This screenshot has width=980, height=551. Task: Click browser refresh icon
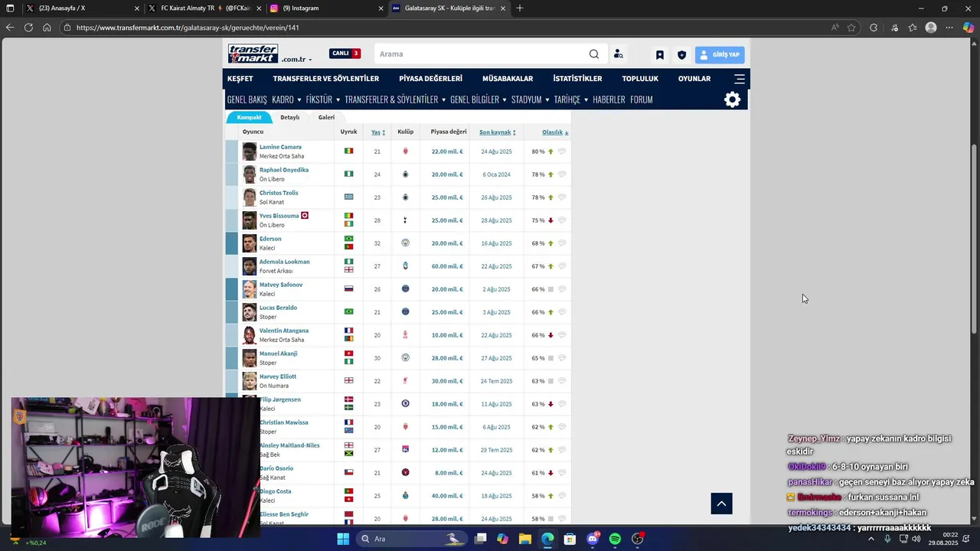(28, 28)
